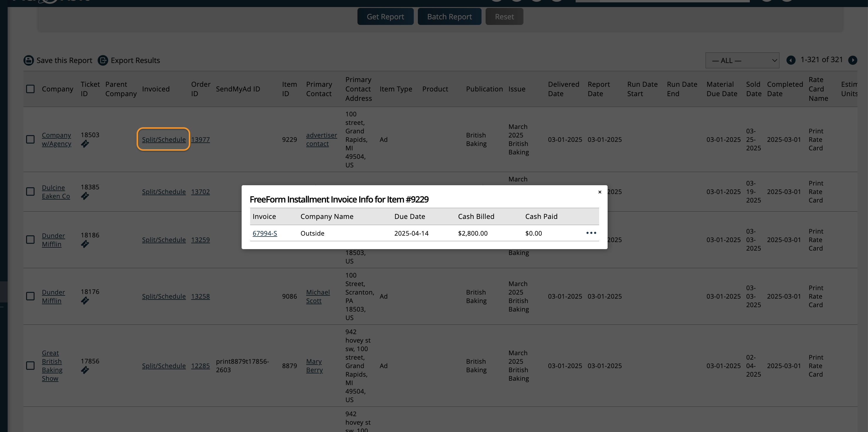
Task: Click Split/Schedule for order 13258
Action: (164, 296)
